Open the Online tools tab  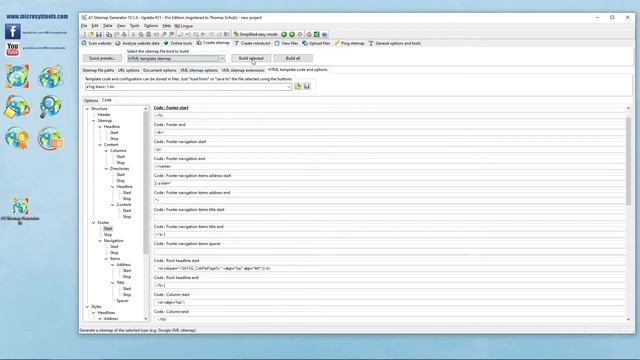178,43
